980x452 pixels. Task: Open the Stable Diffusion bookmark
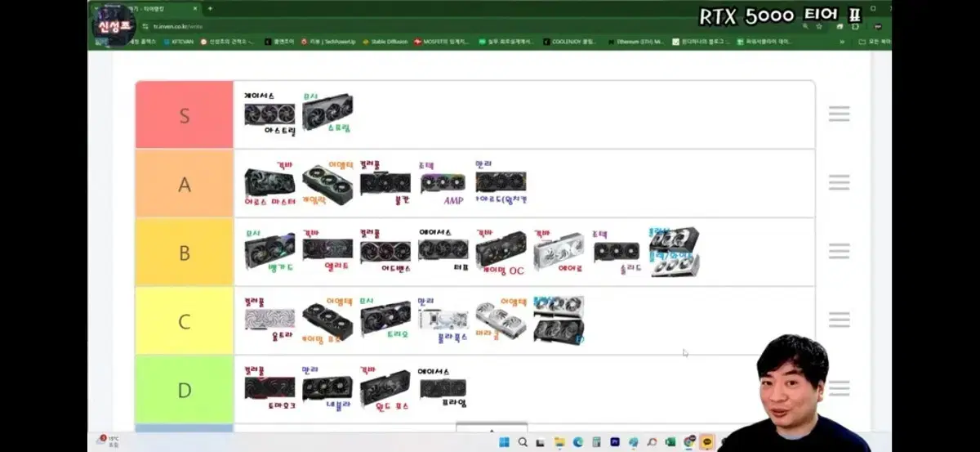385,42
